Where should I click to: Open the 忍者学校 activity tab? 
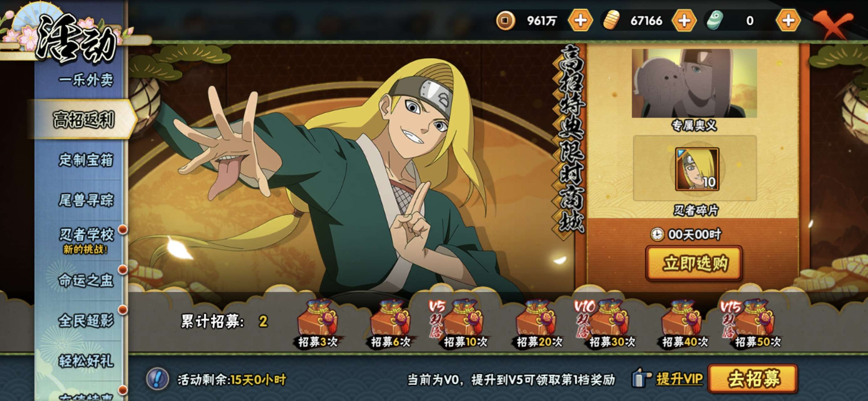pos(85,240)
